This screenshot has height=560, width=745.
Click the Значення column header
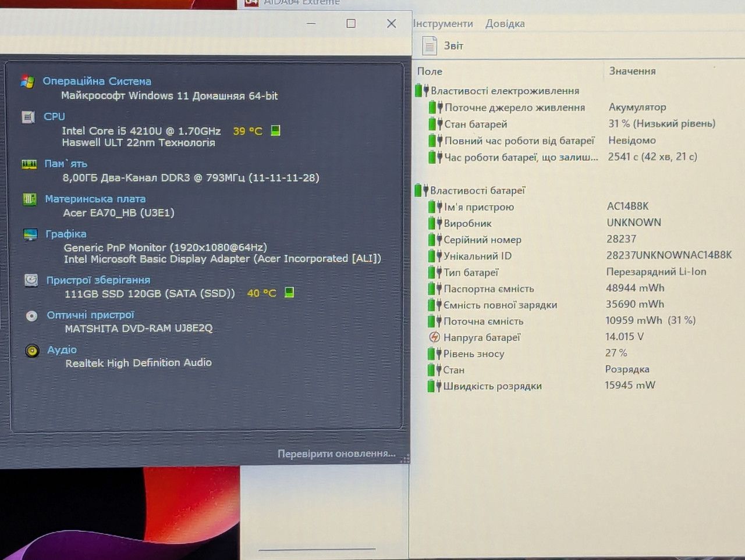(x=632, y=71)
